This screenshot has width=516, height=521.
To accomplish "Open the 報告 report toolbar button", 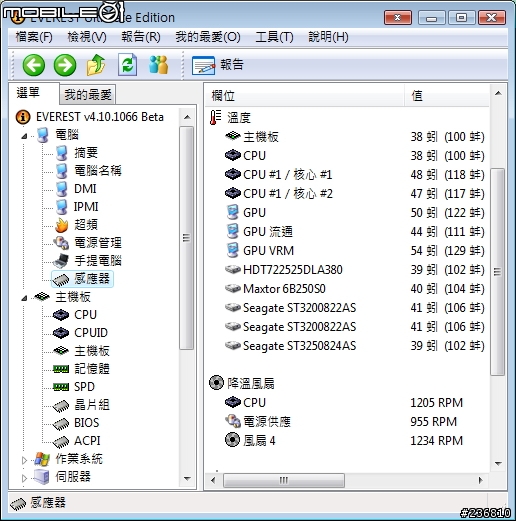I will (x=218, y=65).
